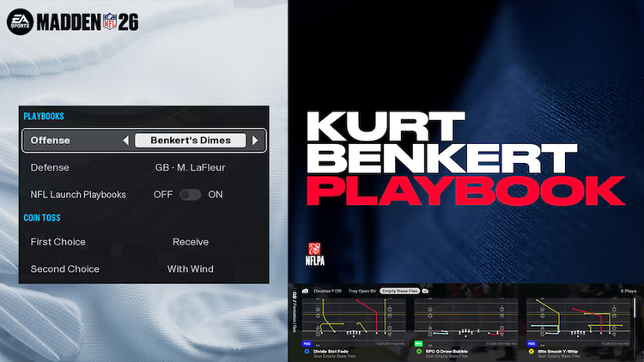Change the GB - M. LaFleur defense value
This screenshot has width=644, height=362.
[x=190, y=167]
